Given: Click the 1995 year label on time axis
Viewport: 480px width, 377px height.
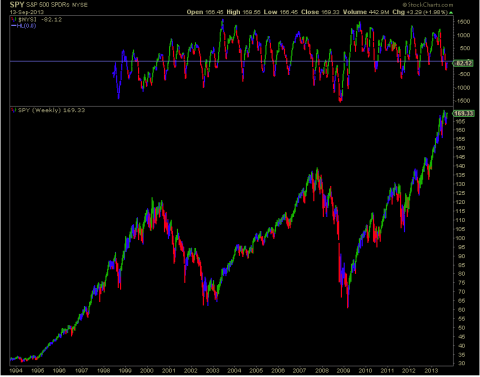Looking at the screenshot, I should pyautogui.click(x=38, y=371).
